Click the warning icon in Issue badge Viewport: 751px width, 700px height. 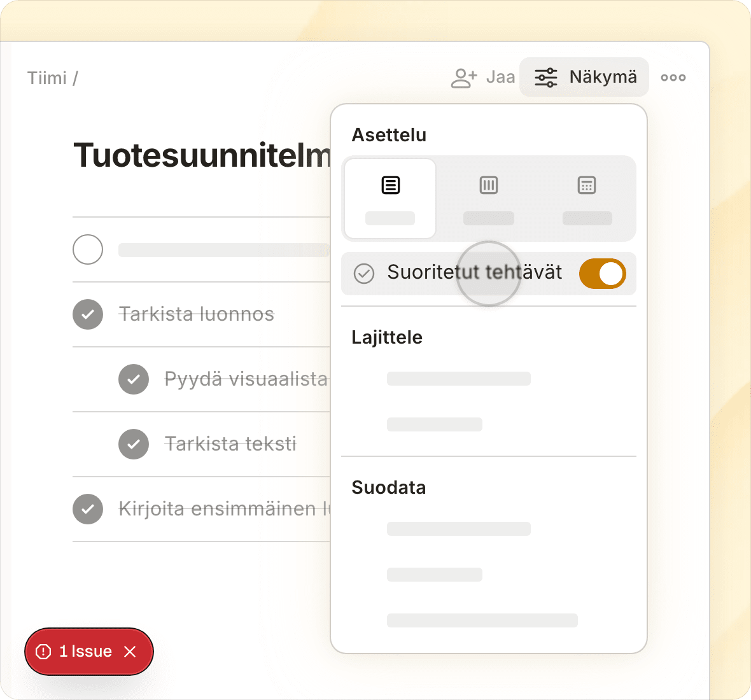tap(43, 652)
